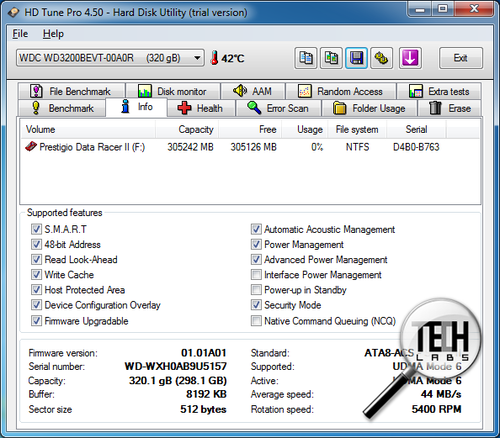Click the serial number WD-WXH0AB9U5157
The height and width of the screenshot is (438, 500).
click(175, 366)
